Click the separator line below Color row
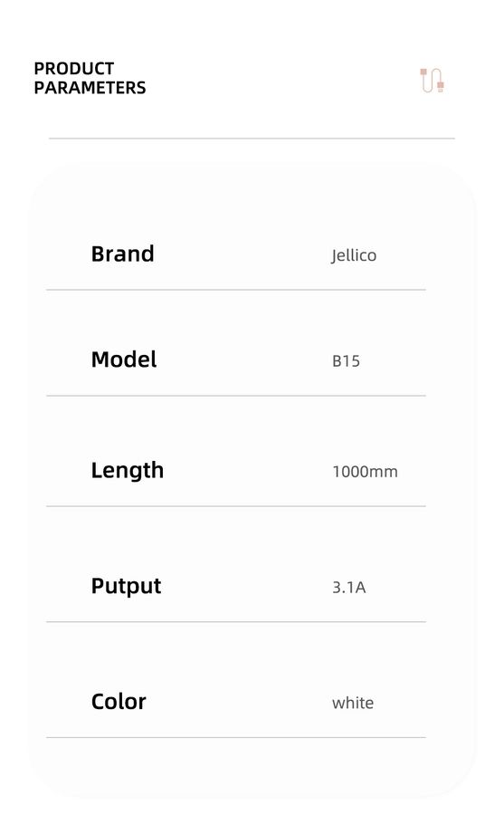 (236, 737)
